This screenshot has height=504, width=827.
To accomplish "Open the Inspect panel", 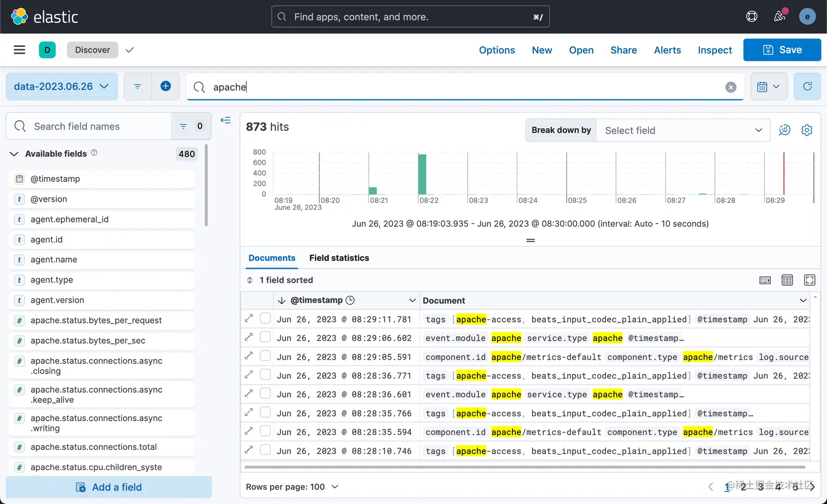I will (715, 50).
